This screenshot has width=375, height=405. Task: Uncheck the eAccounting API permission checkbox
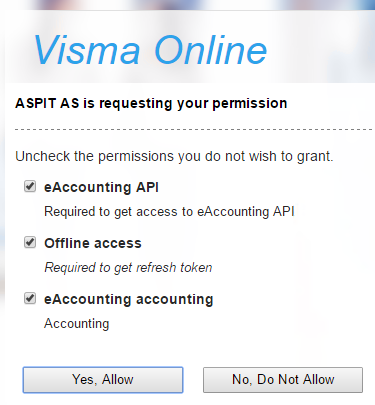pos(30,186)
